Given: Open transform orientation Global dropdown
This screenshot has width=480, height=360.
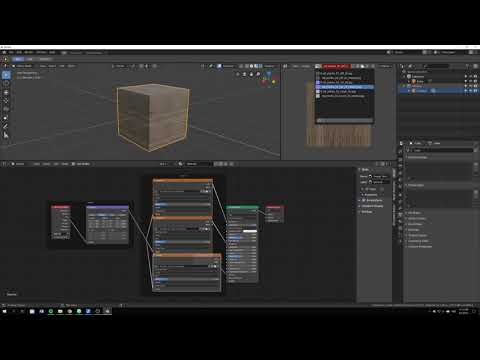Looking at the screenshot, I should pyautogui.click(x=120, y=66).
